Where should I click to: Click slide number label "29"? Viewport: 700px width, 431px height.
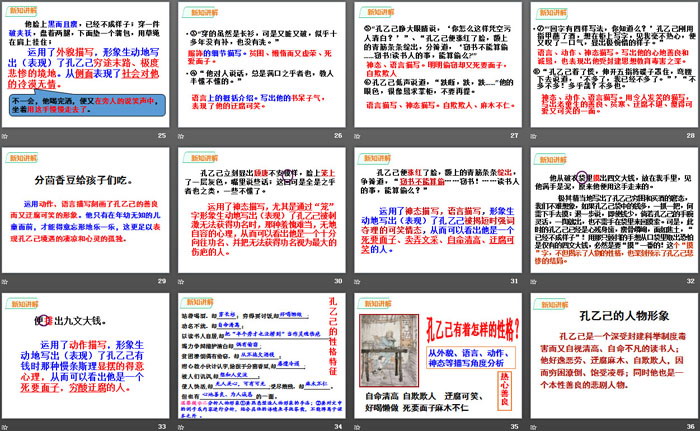point(162,281)
